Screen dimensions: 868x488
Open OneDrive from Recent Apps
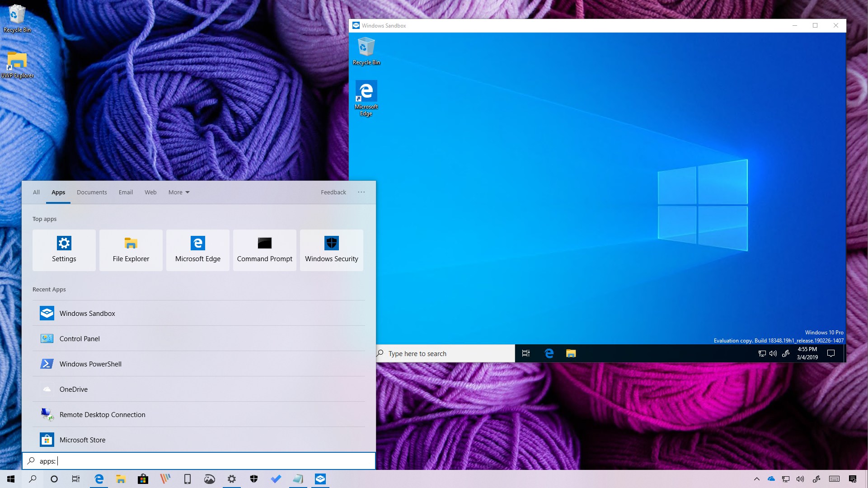click(199, 389)
